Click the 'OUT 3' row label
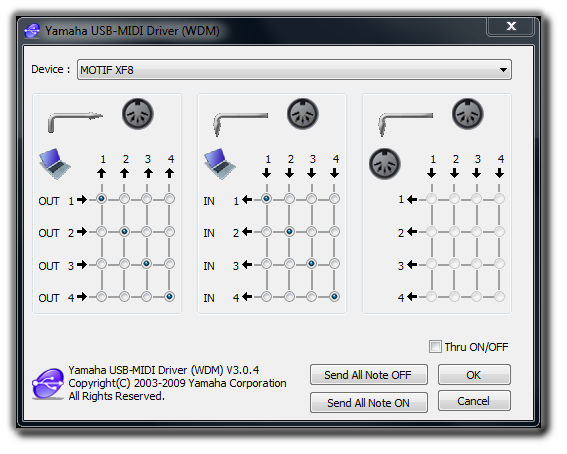 tap(56, 266)
